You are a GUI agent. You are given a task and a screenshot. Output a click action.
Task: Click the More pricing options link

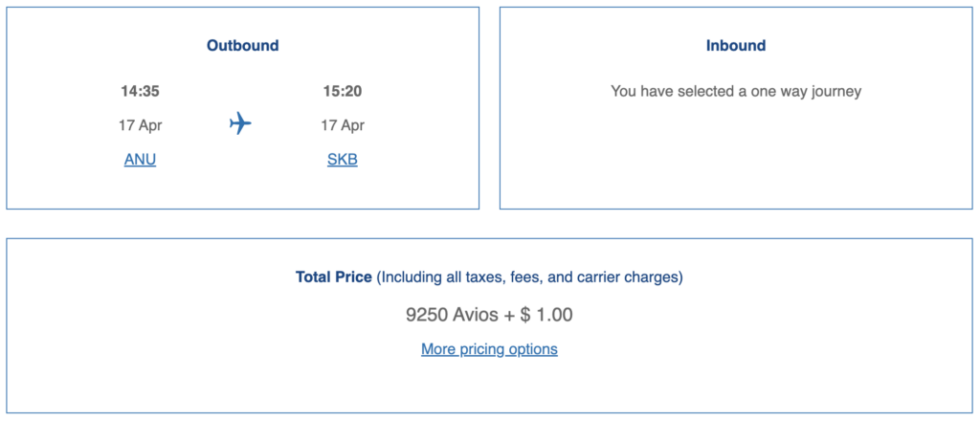pos(489,349)
